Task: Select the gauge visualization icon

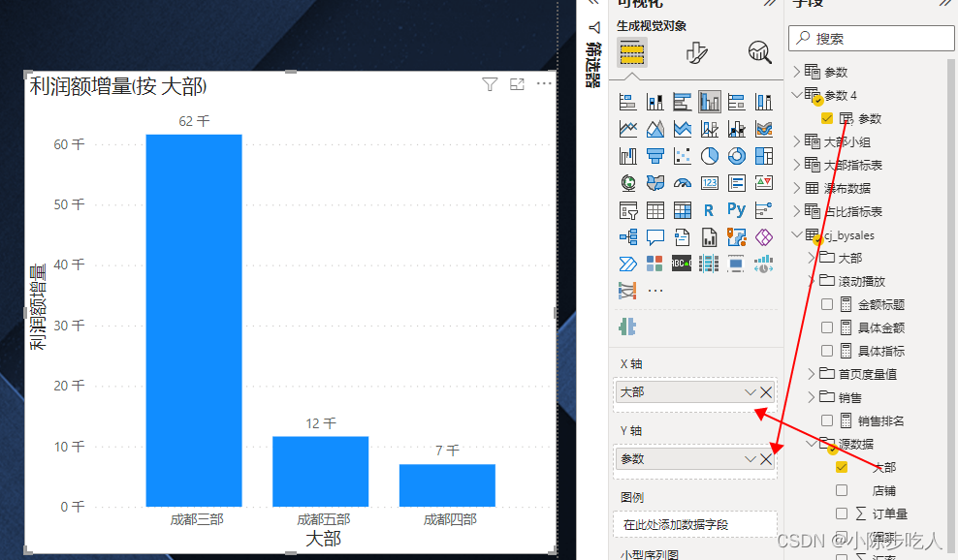Action: click(x=683, y=182)
